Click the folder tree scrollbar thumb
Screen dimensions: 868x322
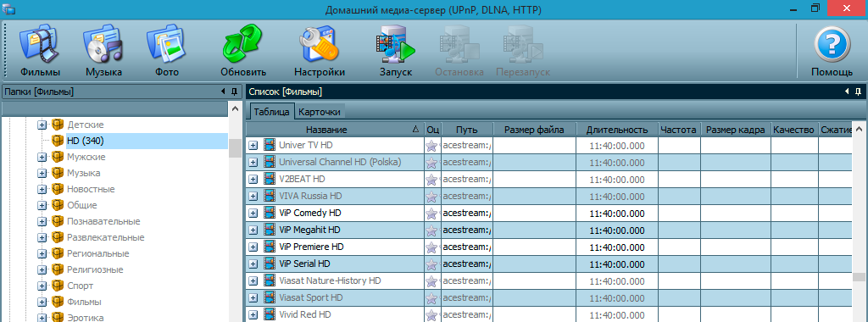236,147
